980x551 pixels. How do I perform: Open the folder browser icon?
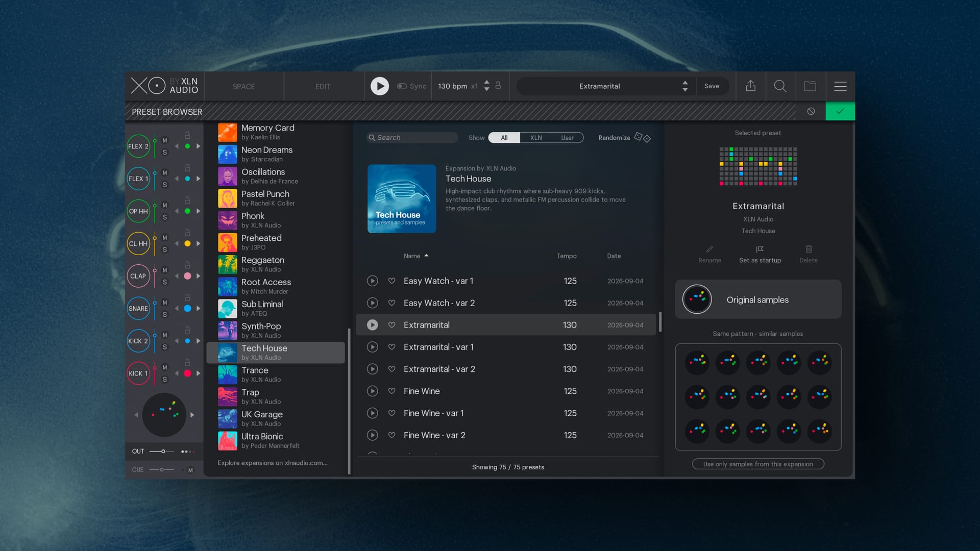tap(810, 86)
